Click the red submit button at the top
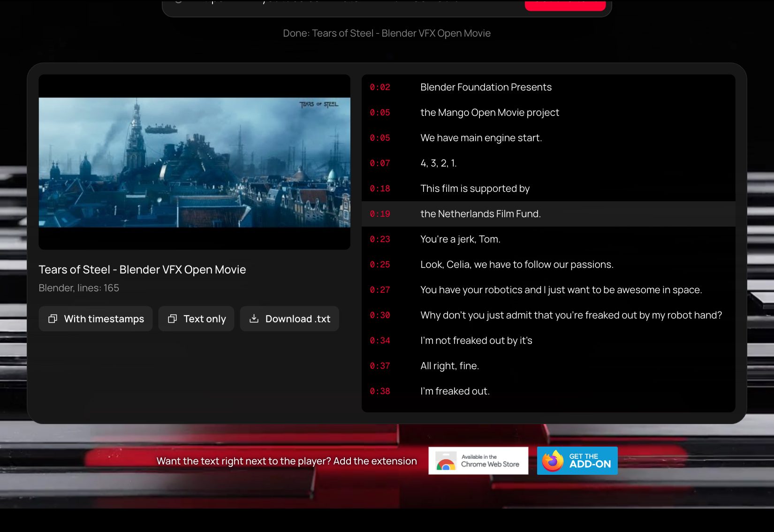Viewport: 774px width, 532px height. pyautogui.click(x=565, y=5)
